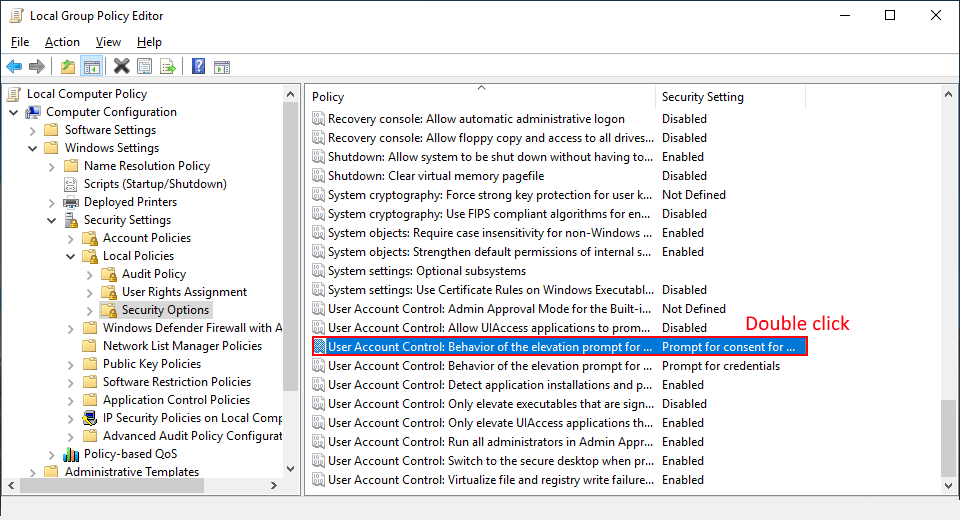Toggle Show/Hide Action Pane toolbar icon
The width and height of the screenshot is (960, 520).
coord(222,67)
